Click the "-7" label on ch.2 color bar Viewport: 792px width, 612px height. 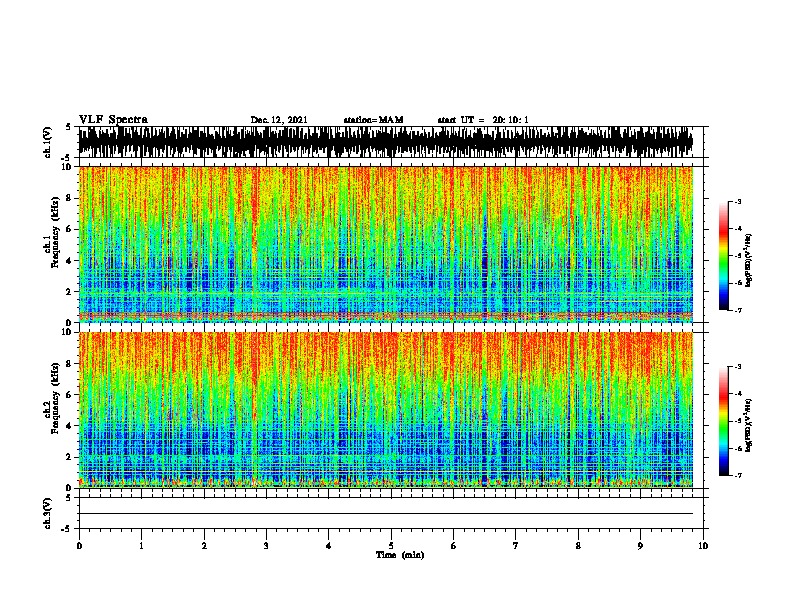pyautogui.click(x=738, y=475)
